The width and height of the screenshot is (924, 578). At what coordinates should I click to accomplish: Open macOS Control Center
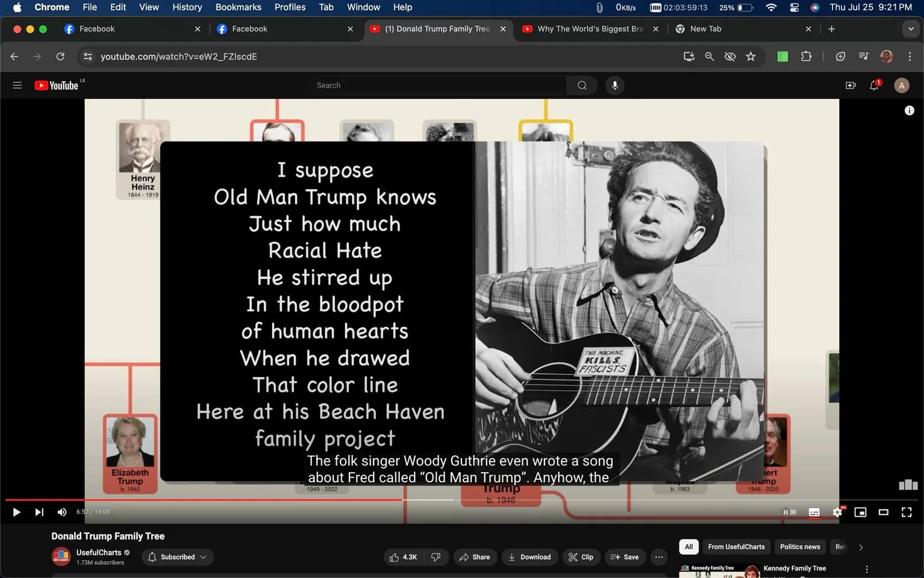click(794, 7)
